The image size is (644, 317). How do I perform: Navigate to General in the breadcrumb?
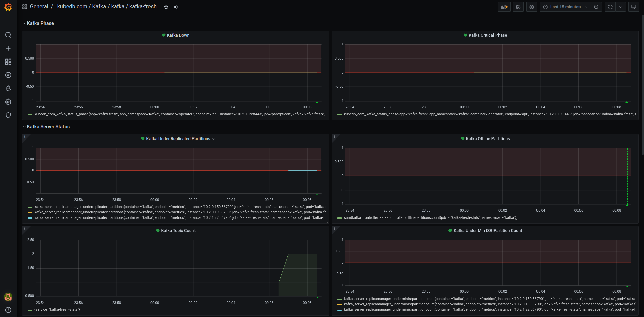click(39, 6)
